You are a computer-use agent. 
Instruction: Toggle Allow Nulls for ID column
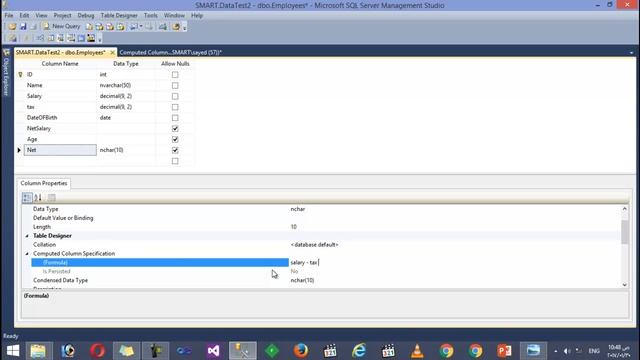pyautogui.click(x=175, y=75)
